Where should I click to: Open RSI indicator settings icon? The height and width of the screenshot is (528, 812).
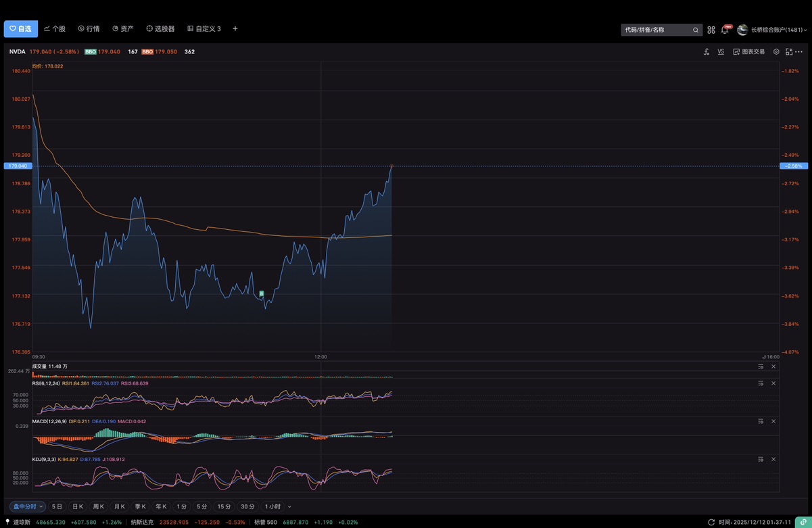pos(761,383)
